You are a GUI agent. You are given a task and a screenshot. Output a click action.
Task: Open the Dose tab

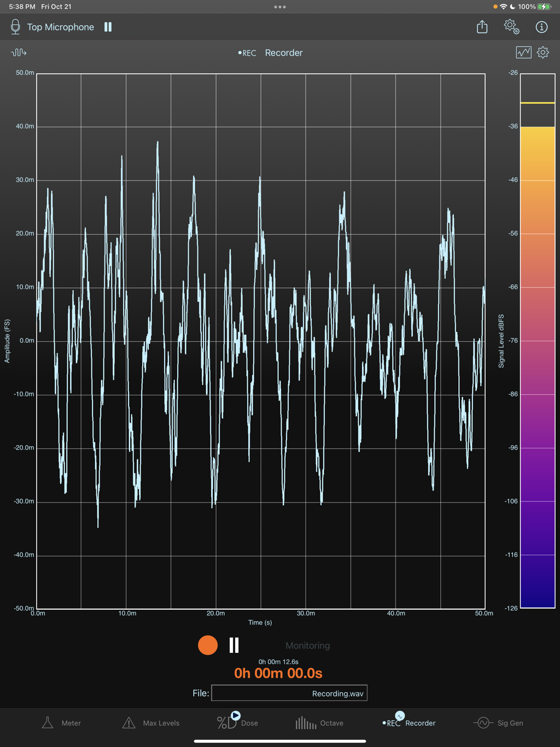pyautogui.click(x=237, y=722)
